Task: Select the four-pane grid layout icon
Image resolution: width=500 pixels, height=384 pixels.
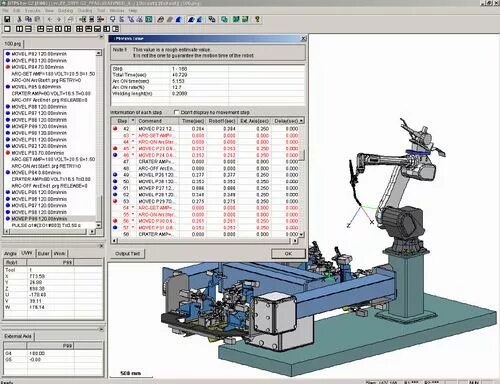Action: pyautogui.click(x=79, y=29)
